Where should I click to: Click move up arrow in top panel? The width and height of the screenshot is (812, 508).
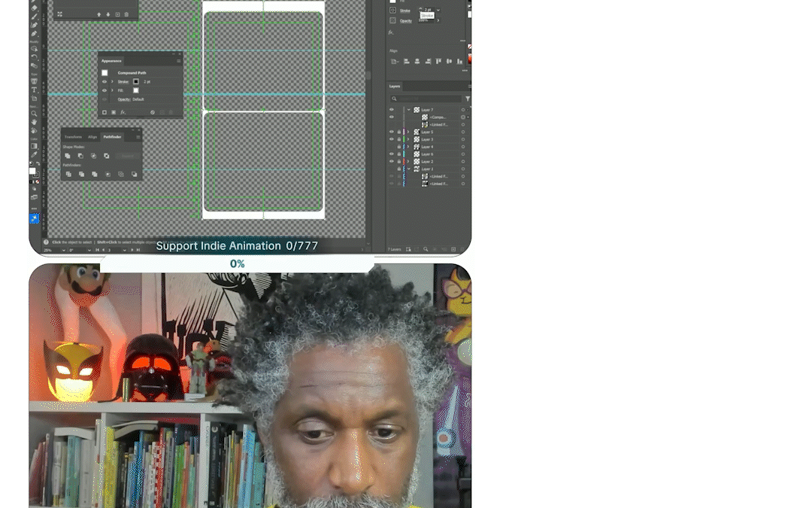[x=99, y=14]
